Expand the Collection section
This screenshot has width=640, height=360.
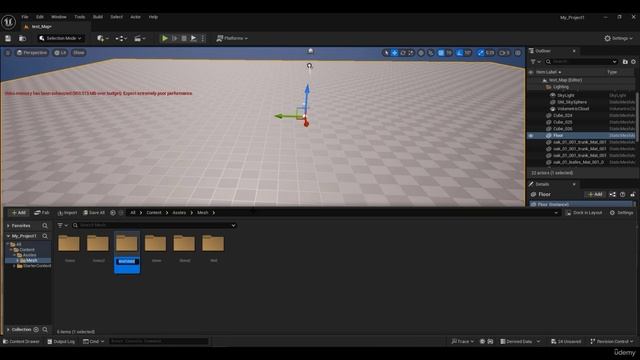click(x=9, y=330)
